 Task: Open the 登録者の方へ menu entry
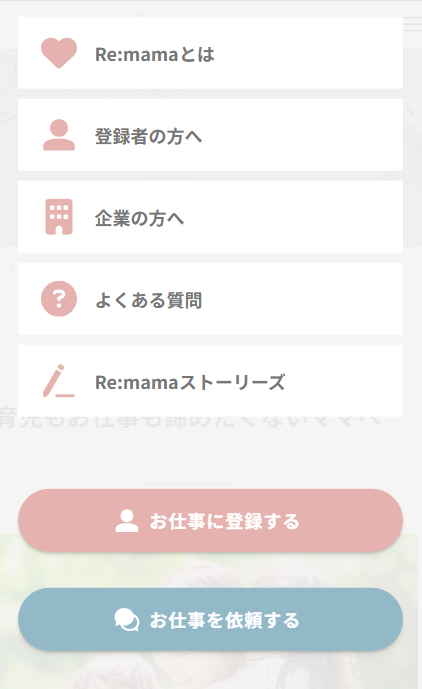[x=211, y=135]
